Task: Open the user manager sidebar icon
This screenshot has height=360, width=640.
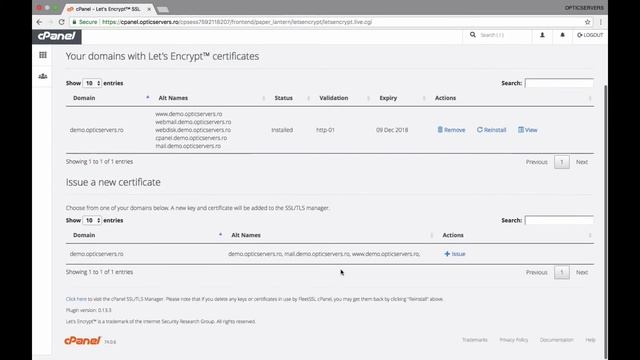Action: pos(43,76)
